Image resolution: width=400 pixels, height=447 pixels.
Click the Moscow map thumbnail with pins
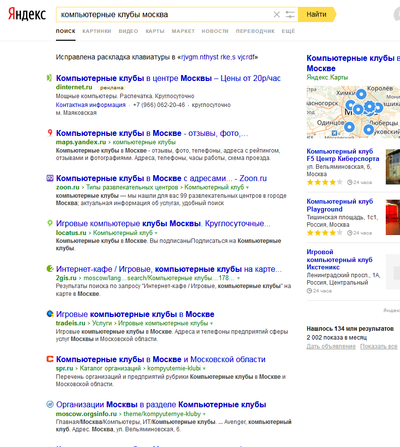pyautogui.click(x=353, y=112)
